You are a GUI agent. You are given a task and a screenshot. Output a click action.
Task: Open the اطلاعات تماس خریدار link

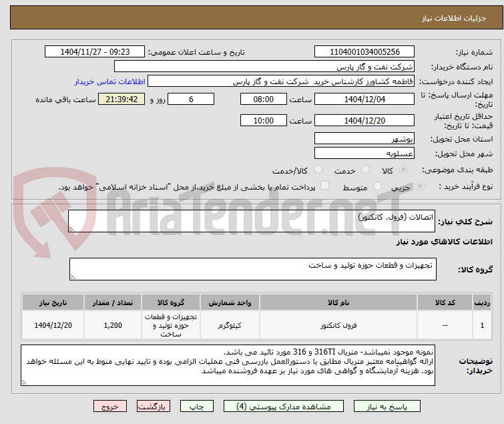(x=110, y=81)
